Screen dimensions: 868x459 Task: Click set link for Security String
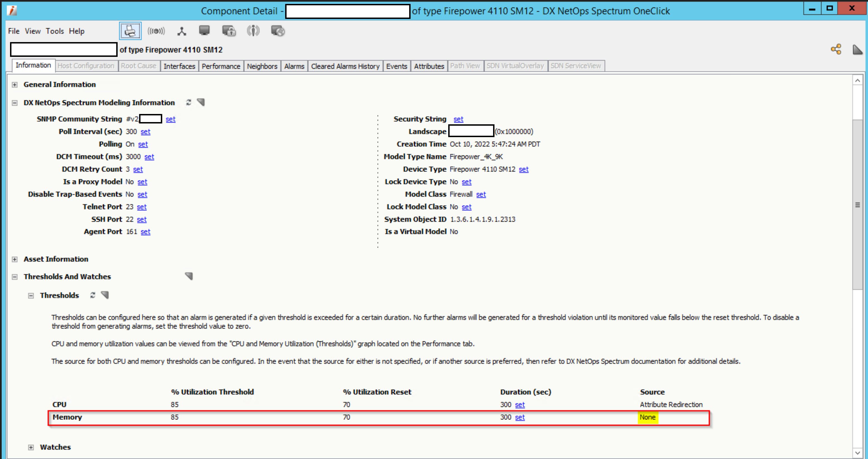(458, 119)
